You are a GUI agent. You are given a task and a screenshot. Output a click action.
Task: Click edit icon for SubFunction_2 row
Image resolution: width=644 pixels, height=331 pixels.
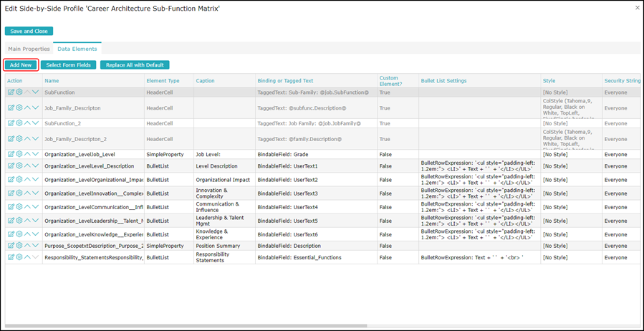[11, 123]
